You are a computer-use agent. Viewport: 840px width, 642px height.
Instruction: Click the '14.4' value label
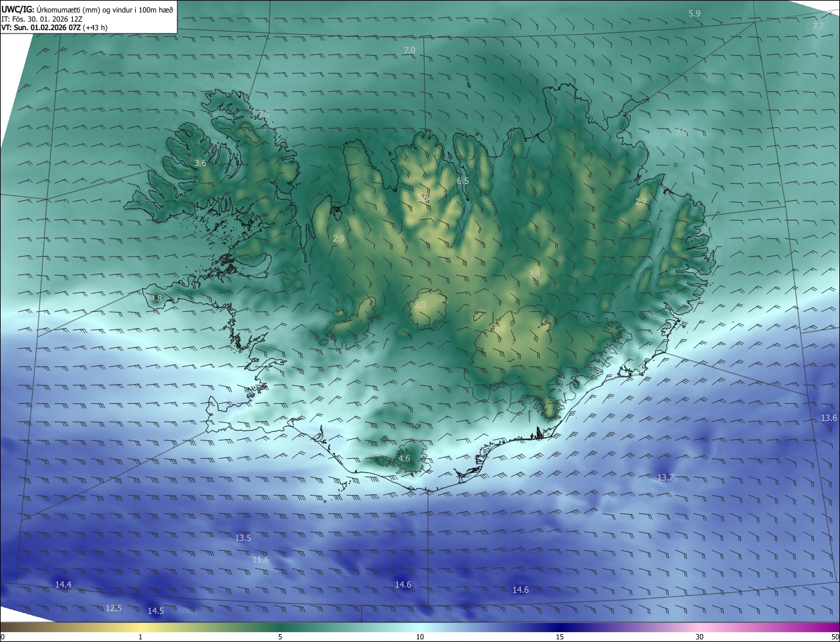[x=63, y=584]
